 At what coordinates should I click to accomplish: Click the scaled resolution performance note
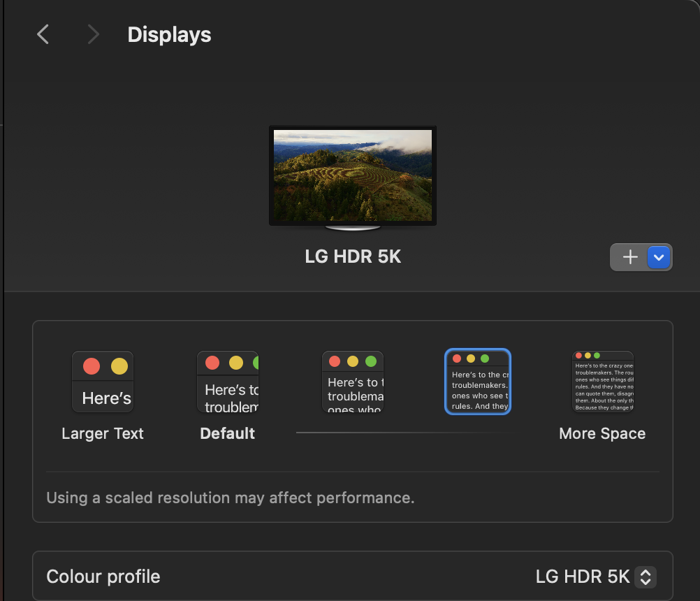click(231, 498)
